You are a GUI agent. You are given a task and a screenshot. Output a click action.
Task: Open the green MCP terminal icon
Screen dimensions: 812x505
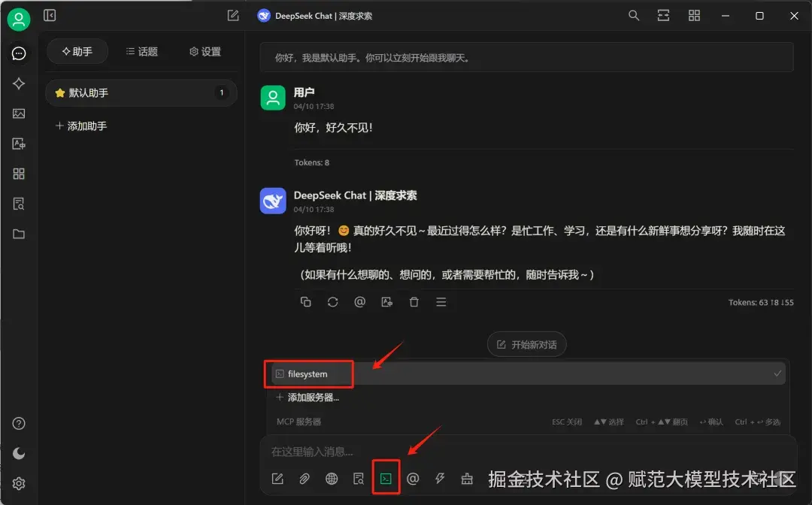pos(386,479)
